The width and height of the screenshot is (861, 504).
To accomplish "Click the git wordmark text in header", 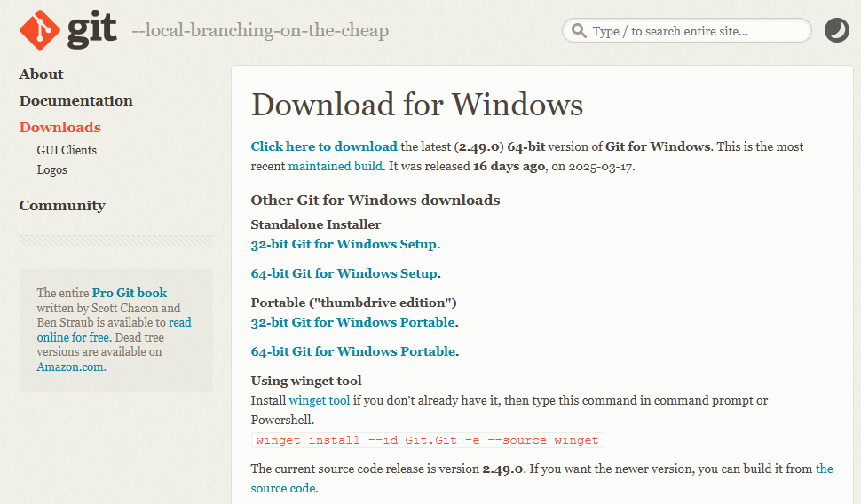I will tap(91, 30).
